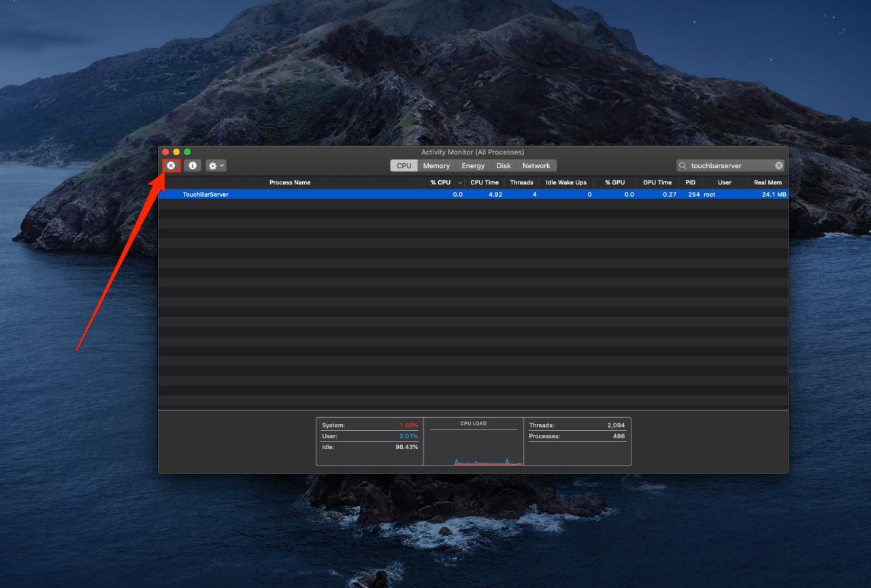Switch to the Memory tab
This screenshot has width=871, height=588.
[436, 165]
